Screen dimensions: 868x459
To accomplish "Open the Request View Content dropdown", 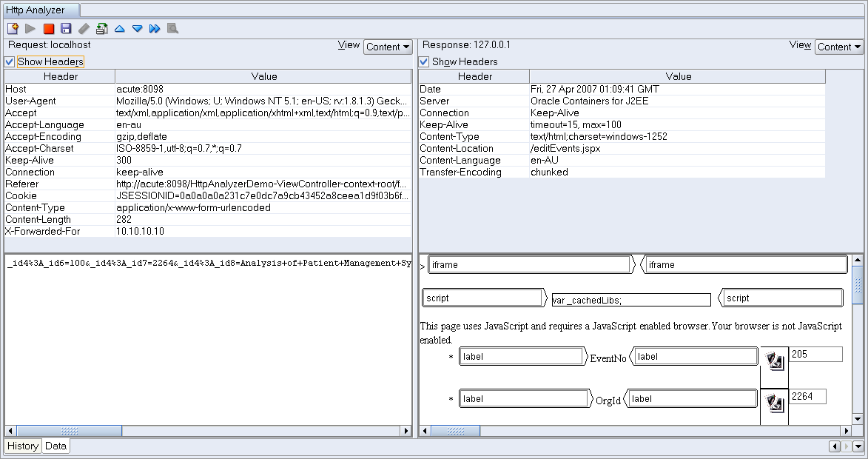I will click(x=388, y=47).
